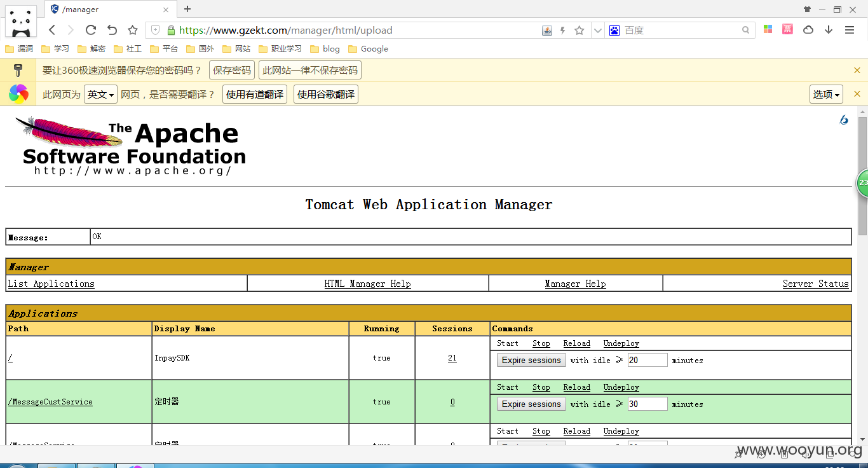Click the star icon beside the undo icon
The height and width of the screenshot is (468, 868).
click(x=133, y=30)
